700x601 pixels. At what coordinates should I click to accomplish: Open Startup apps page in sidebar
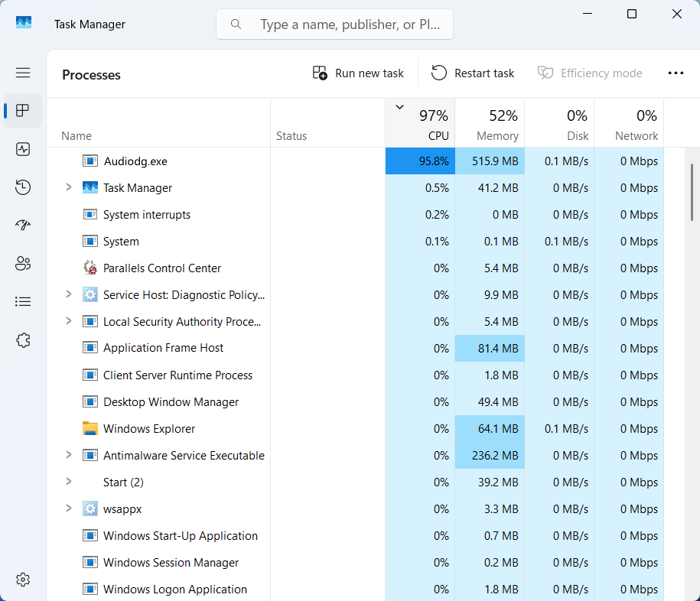(23, 226)
